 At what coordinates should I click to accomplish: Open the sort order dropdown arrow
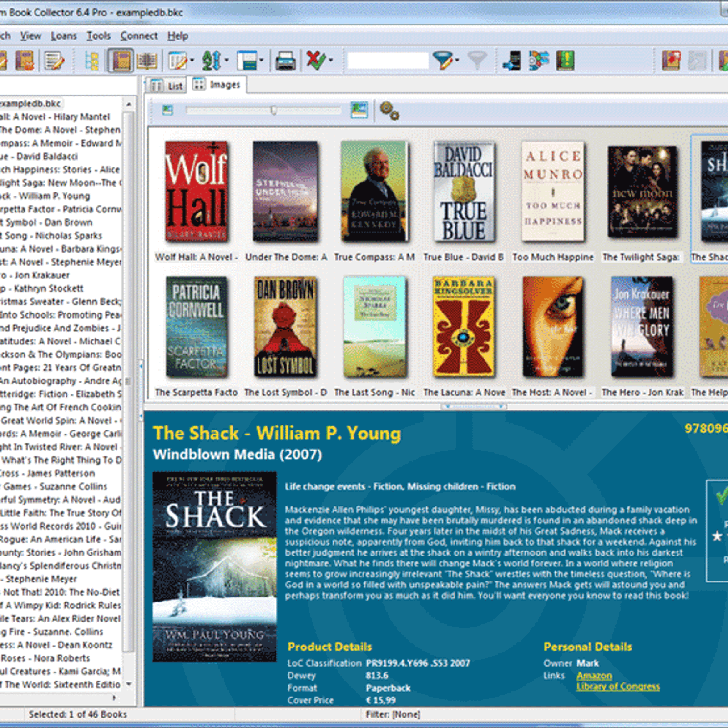(227, 61)
